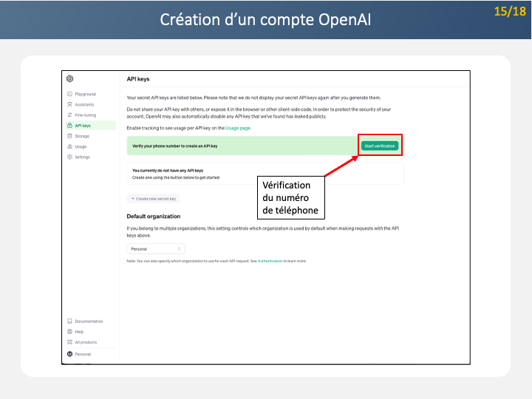Open Help via the lifebuoy icon
Screen dimensions: 532x399
(69, 332)
